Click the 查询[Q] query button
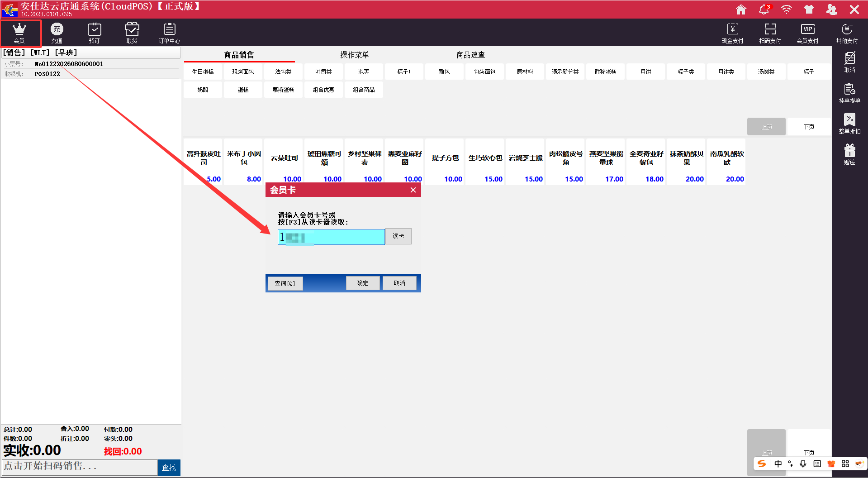 pyautogui.click(x=285, y=283)
